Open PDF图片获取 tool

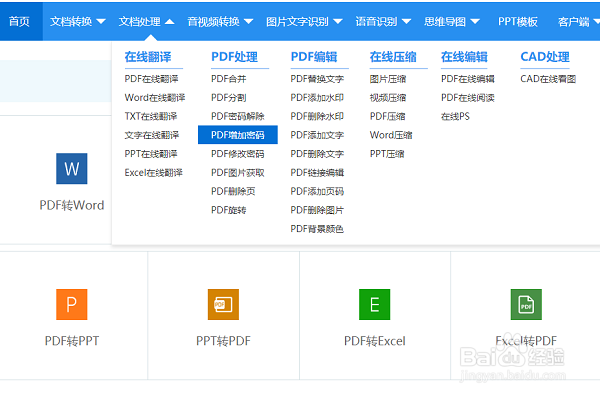(238, 172)
